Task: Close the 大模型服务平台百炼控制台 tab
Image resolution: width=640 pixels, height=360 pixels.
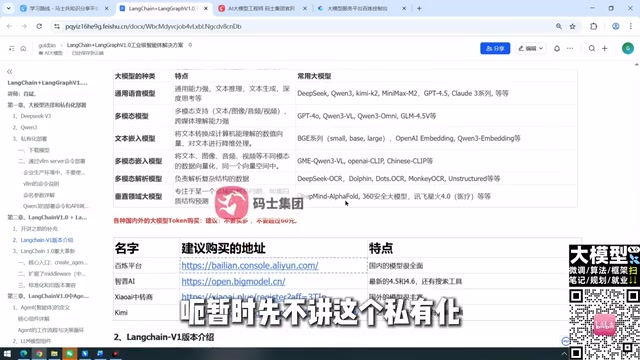Action: click(404, 9)
